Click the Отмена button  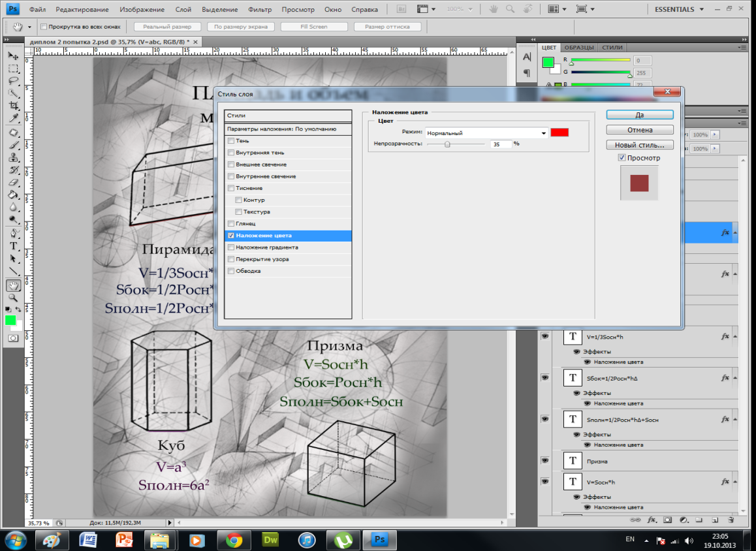coord(640,130)
